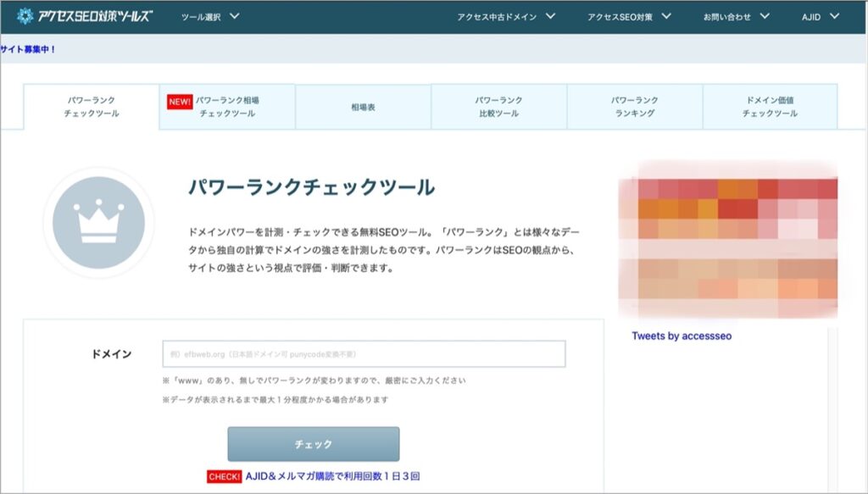
Task: Click the red NEW! badge on the tab
Action: pos(180,101)
